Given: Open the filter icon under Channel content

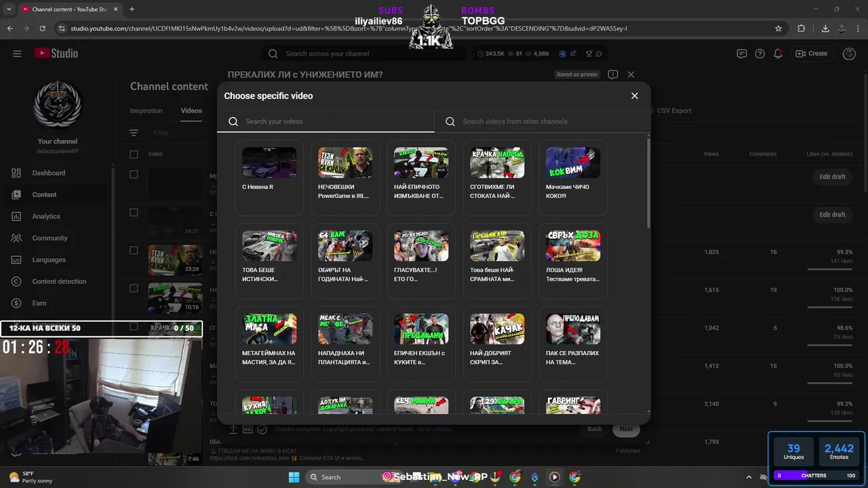Looking at the screenshot, I should click(134, 133).
